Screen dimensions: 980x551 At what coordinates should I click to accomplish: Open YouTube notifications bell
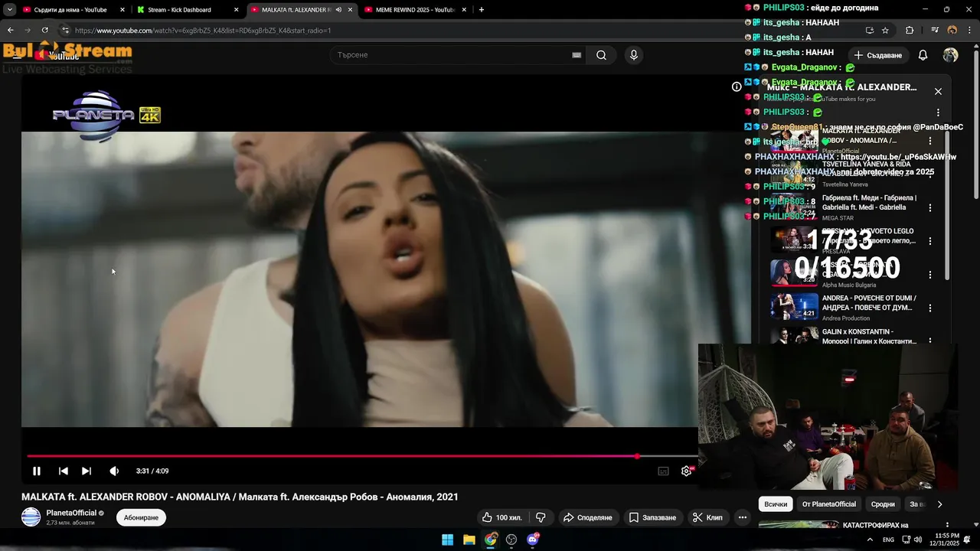click(x=923, y=55)
